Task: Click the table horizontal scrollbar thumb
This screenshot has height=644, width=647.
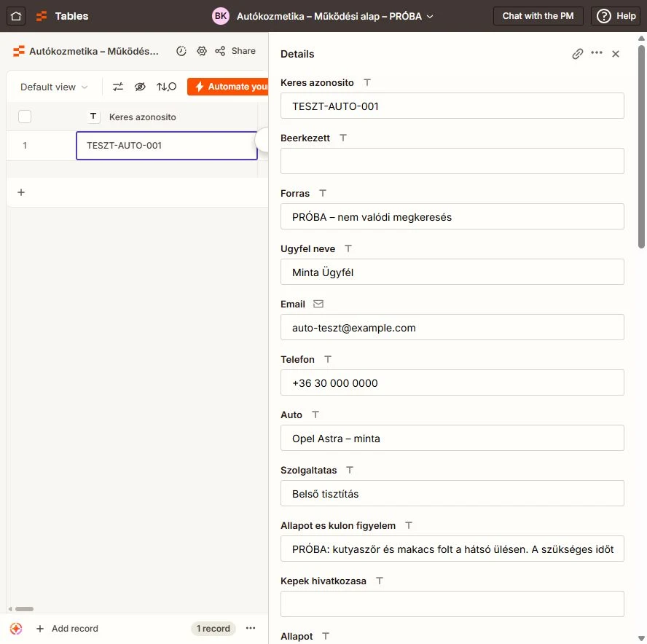Action: (x=24, y=609)
